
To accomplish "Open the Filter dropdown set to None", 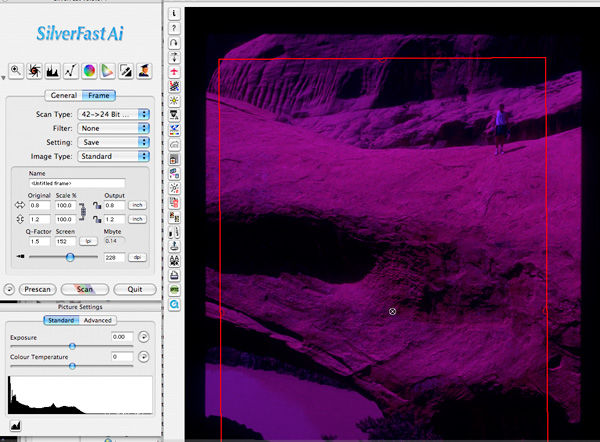I will coord(113,129).
